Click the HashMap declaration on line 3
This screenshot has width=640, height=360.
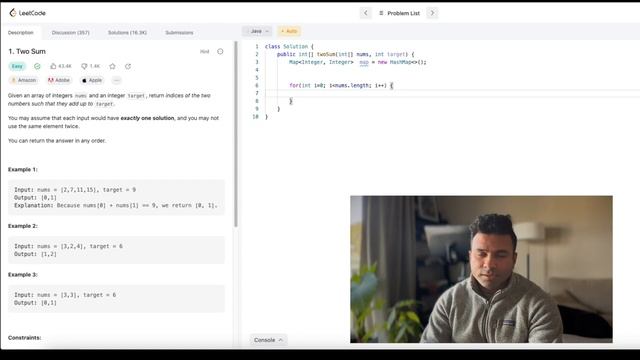coord(358,62)
